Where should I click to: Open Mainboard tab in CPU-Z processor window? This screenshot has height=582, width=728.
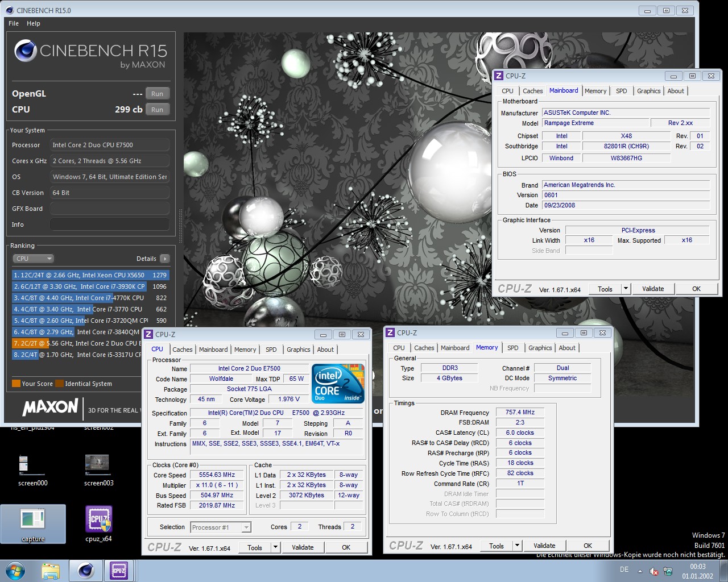[213, 350]
